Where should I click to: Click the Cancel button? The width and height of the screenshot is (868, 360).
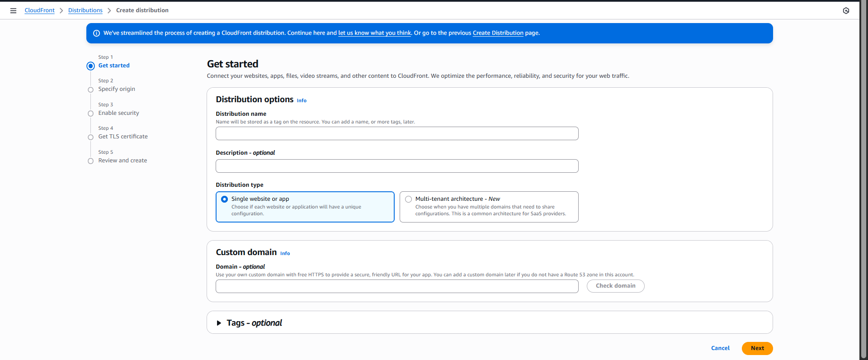click(x=720, y=348)
